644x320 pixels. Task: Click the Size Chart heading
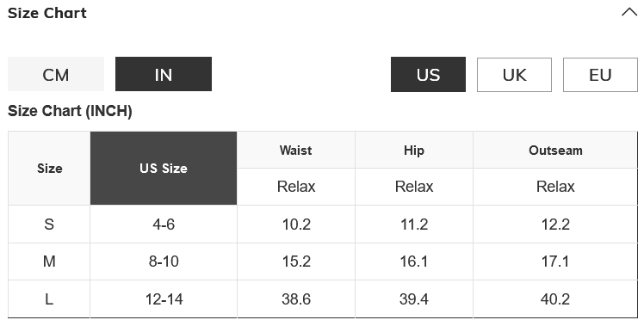click(x=47, y=13)
